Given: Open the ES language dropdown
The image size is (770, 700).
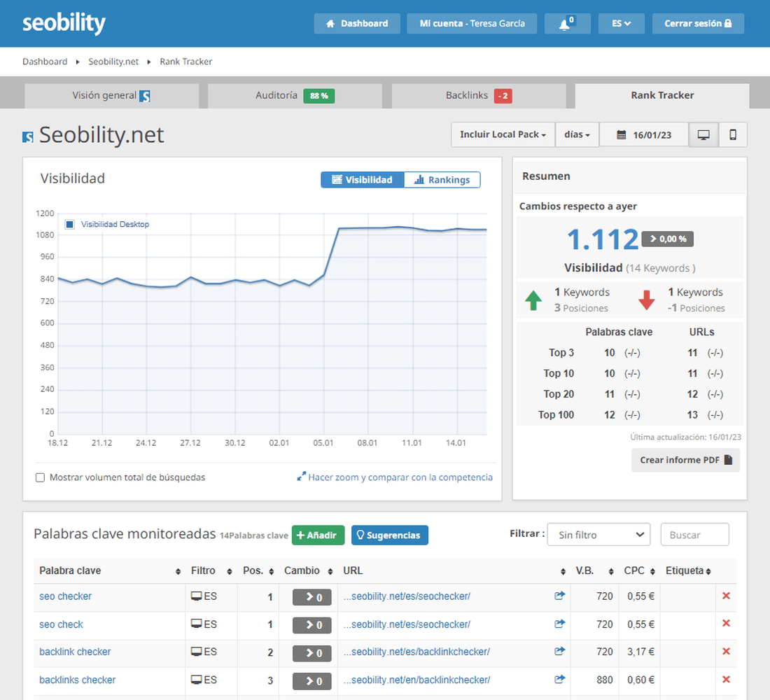Looking at the screenshot, I should pos(621,24).
